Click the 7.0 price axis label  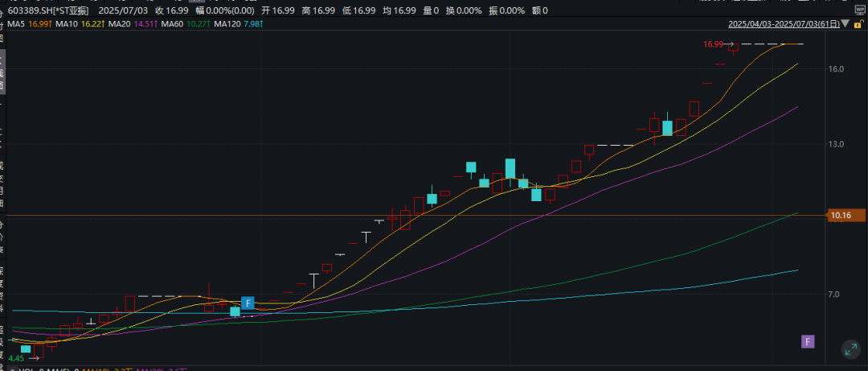coord(834,295)
